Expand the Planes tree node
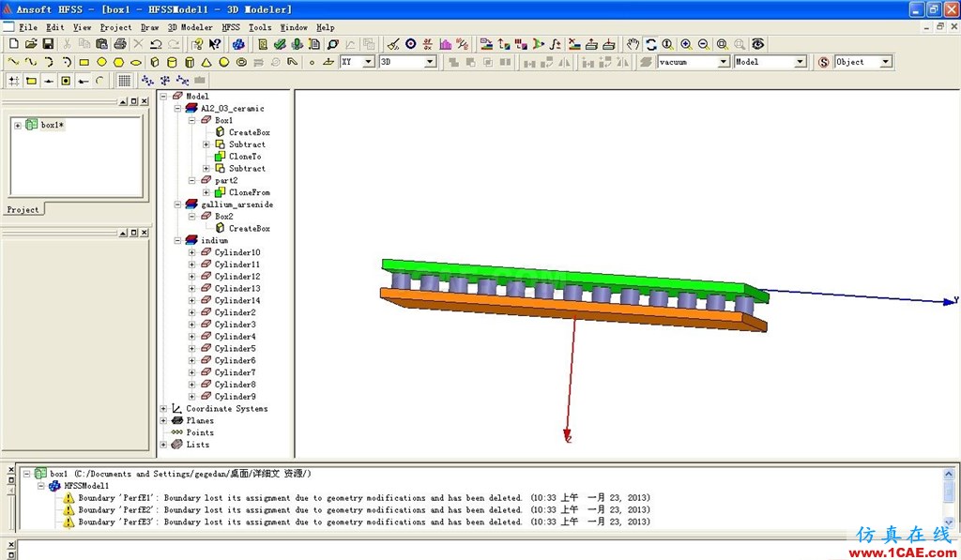The width and height of the screenshot is (961, 560). [163, 420]
